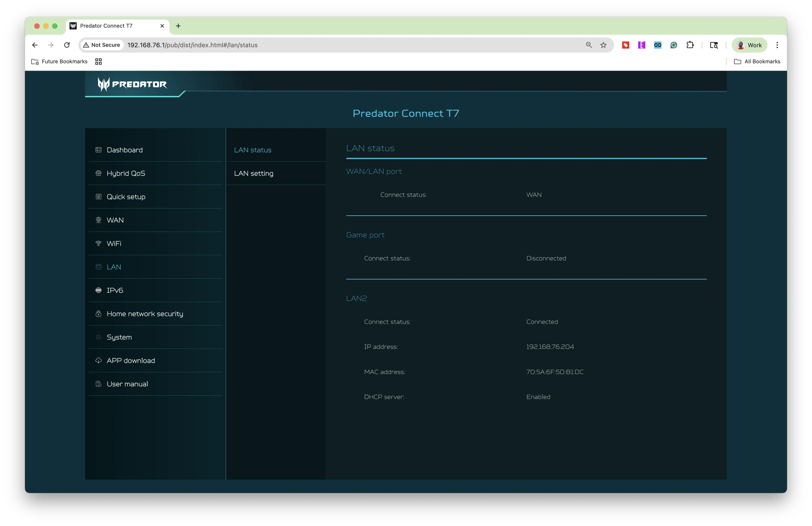Open the WAN menu item
This screenshot has height=526, width=812.
click(x=155, y=220)
